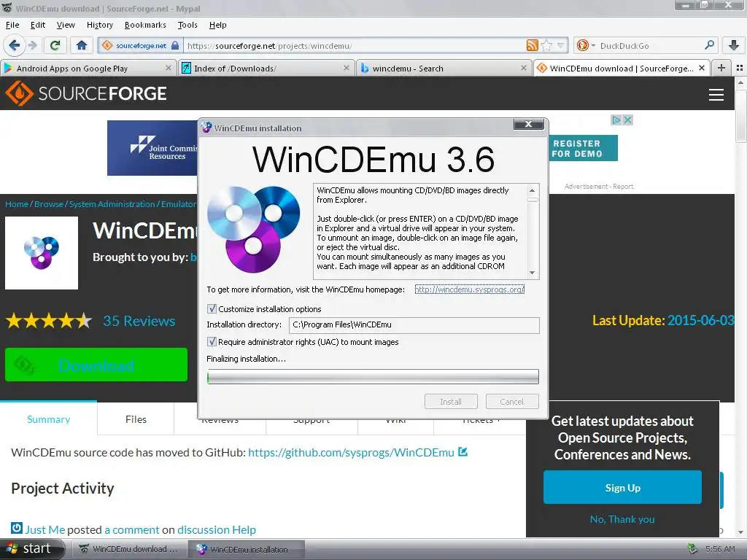
Task: Open the 35 Reviews link
Action: pyautogui.click(x=139, y=321)
